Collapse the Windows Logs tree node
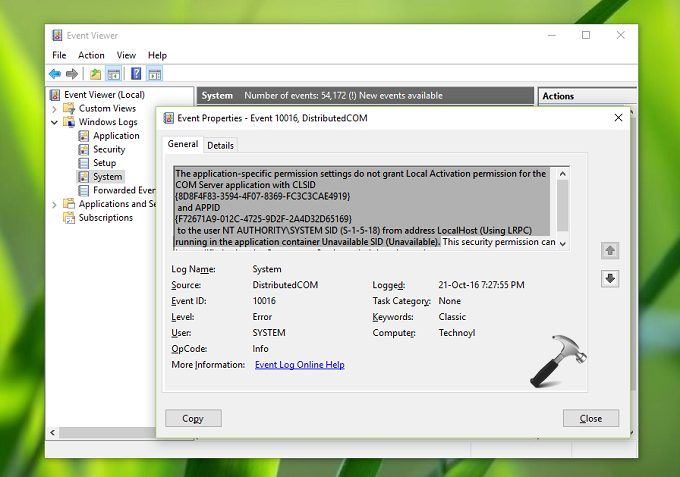 (x=55, y=122)
